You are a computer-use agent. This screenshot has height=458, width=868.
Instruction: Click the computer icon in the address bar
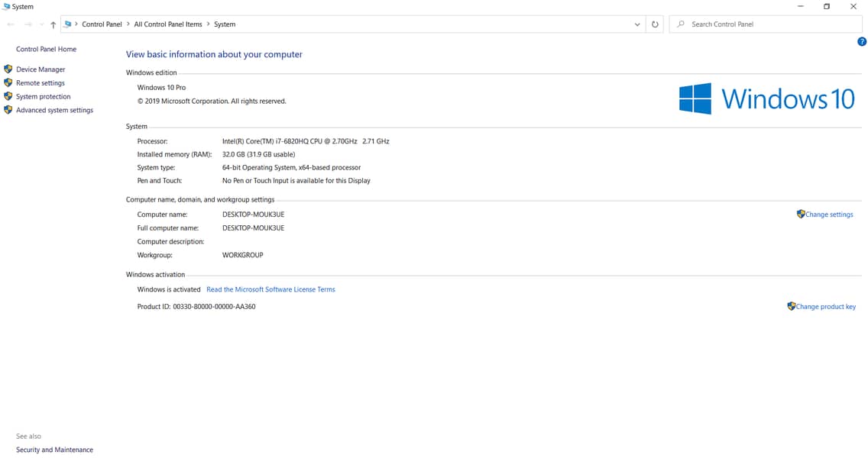point(67,24)
